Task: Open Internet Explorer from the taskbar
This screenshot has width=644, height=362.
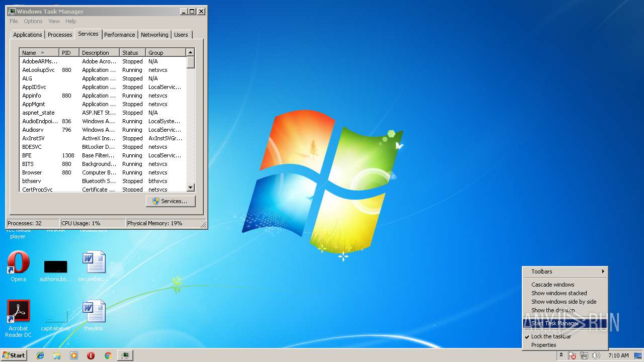Action: 40,355
